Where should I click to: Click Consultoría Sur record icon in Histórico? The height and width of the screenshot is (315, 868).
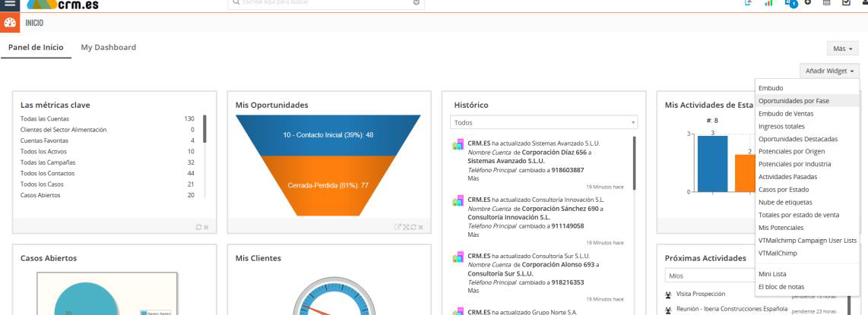[458, 257]
